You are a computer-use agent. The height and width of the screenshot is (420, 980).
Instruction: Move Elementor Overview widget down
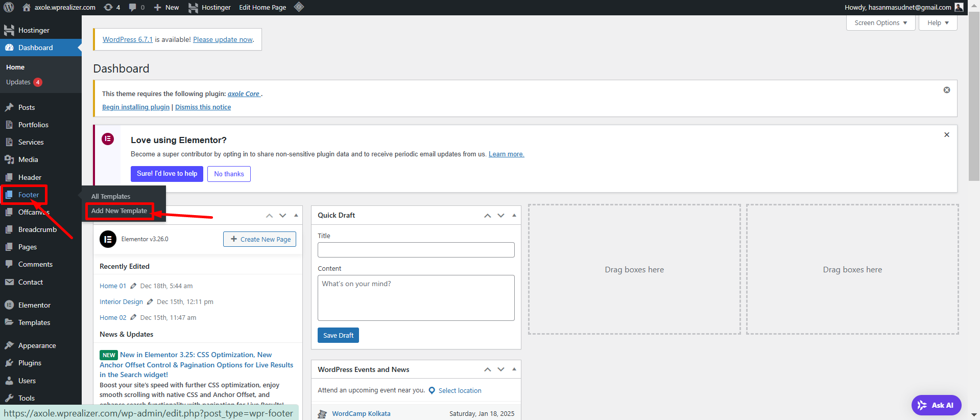point(282,216)
